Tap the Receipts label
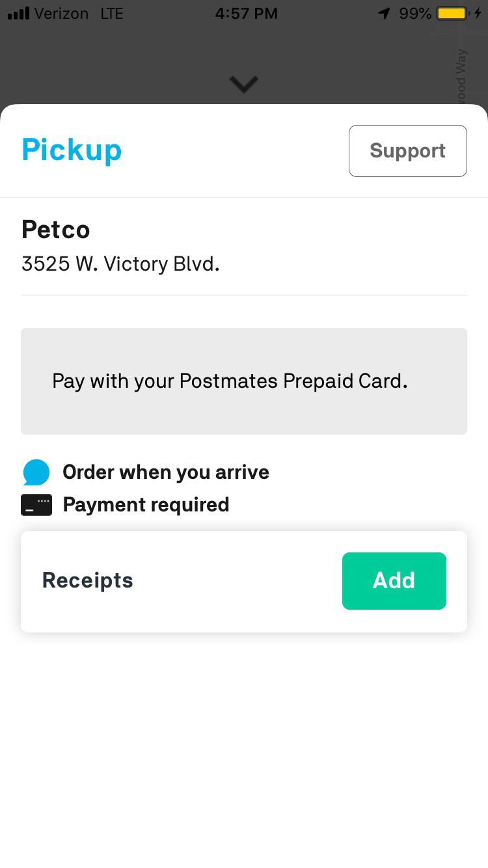The image size is (488, 868). coord(88,580)
